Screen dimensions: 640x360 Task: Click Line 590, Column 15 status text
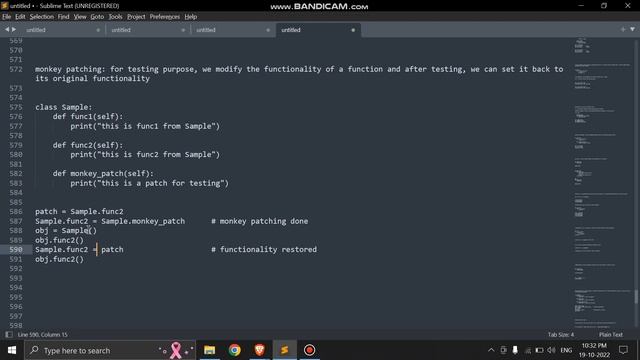coord(43,335)
